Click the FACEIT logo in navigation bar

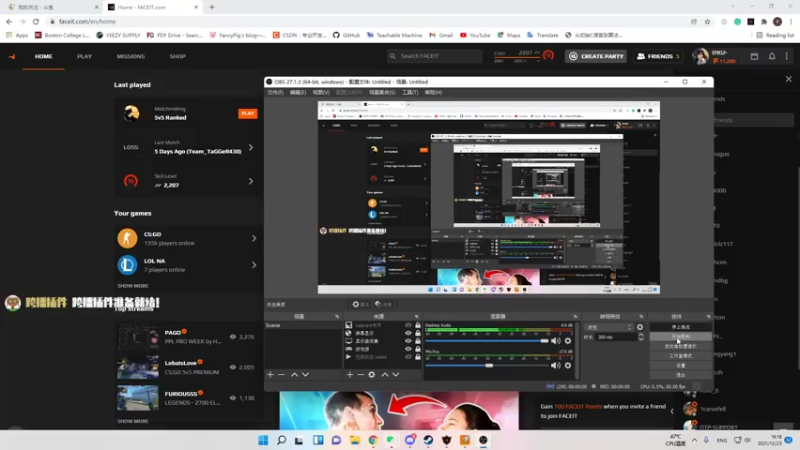[x=12, y=56]
